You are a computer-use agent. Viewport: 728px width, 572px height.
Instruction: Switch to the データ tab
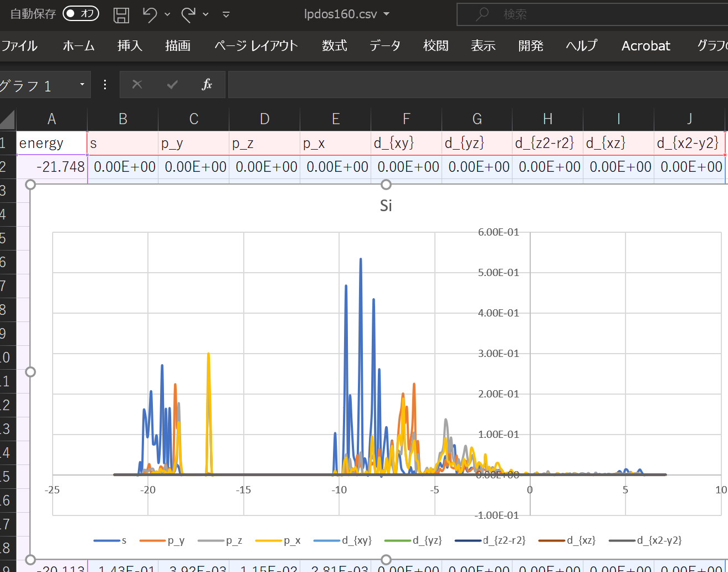[x=385, y=45]
